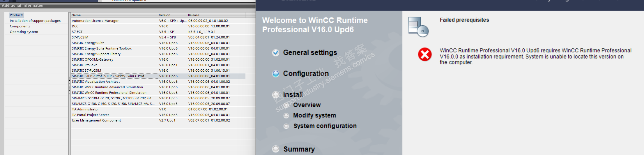Viewport: 644px width, 155px height.
Task: Open the Products section in sidebar
Action: 17,15
